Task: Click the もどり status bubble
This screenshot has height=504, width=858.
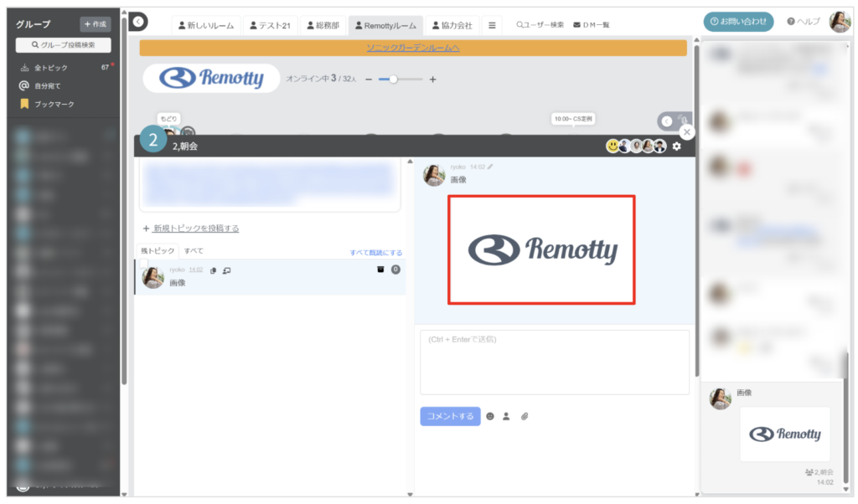Action: click(168, 119)
